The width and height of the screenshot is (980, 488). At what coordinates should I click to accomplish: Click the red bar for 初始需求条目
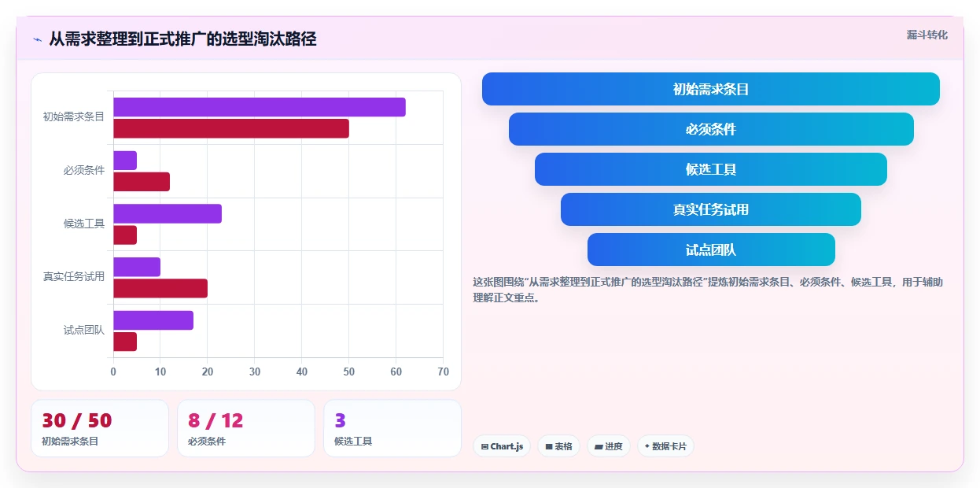(231, 128)
